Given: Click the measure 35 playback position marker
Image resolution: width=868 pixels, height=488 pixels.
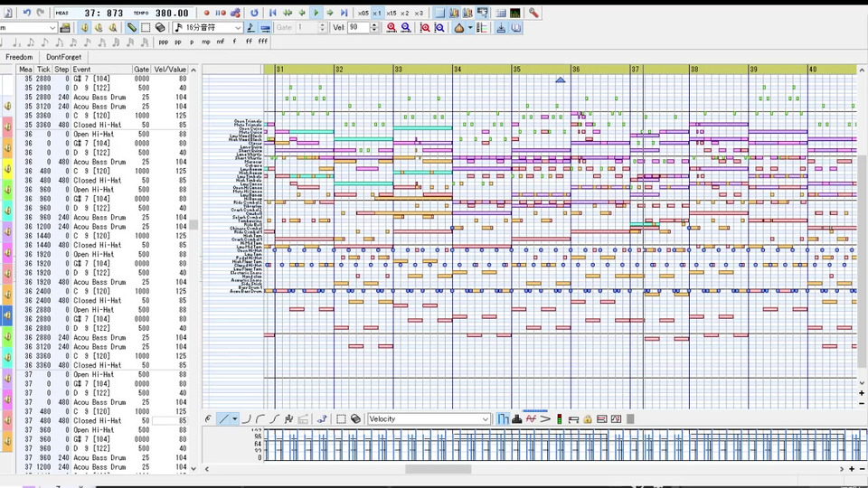Looking at the screenshot, I should (x=561, y=80).
